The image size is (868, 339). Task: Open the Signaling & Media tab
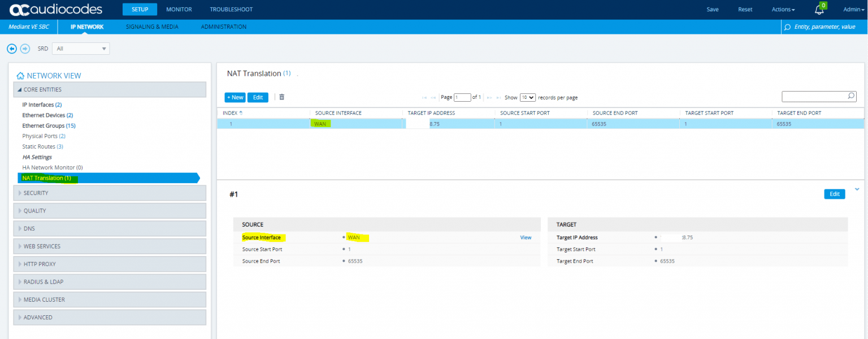[x=152, y=27]
